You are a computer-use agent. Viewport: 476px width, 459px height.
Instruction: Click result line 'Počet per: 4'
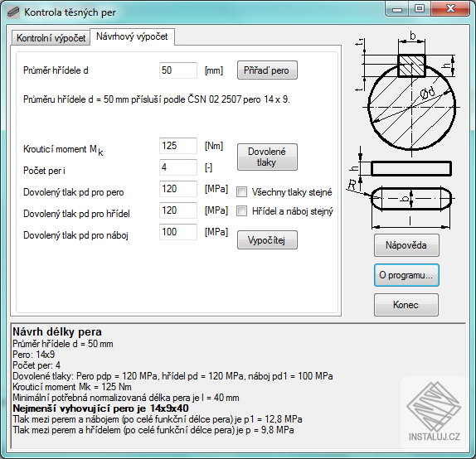pyautogui.click(x=36, y=365)
